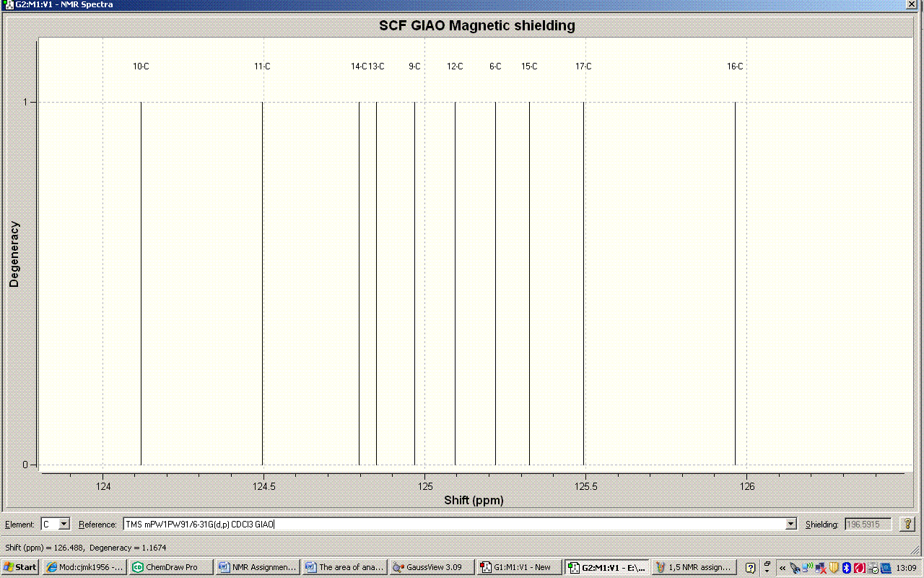
Task: Click the SCF GIAO Magnetic shielding title
Action: tap(477, 26)
